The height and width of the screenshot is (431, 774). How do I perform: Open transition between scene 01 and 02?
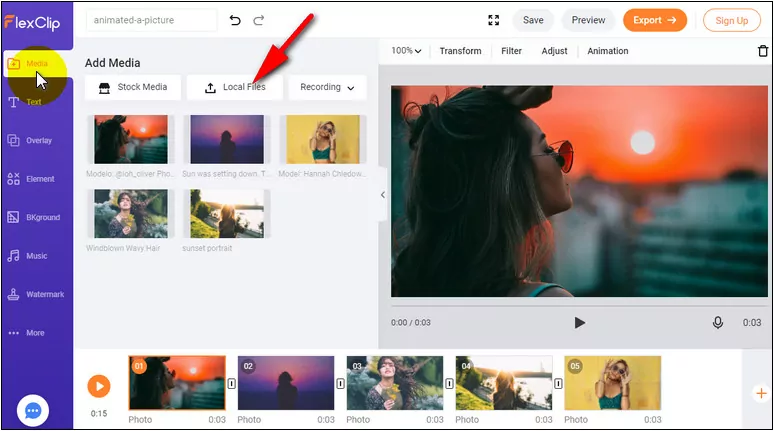pyautogui.click(x=231, y=384)
